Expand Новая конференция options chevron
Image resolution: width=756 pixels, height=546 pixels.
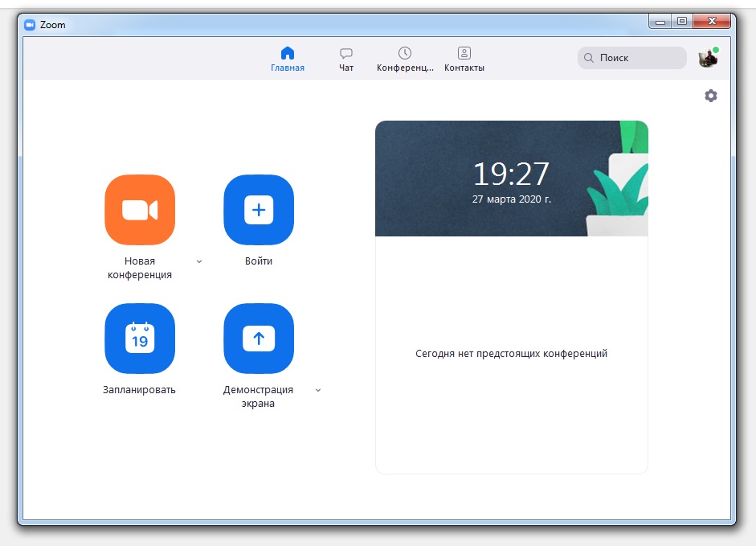199,261
